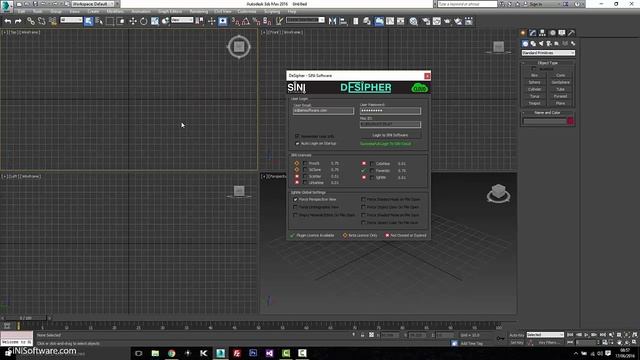640x360 pixels.
Task: Toggle Auto Login on Startup checkbox
Action: (x=297, y=143)
